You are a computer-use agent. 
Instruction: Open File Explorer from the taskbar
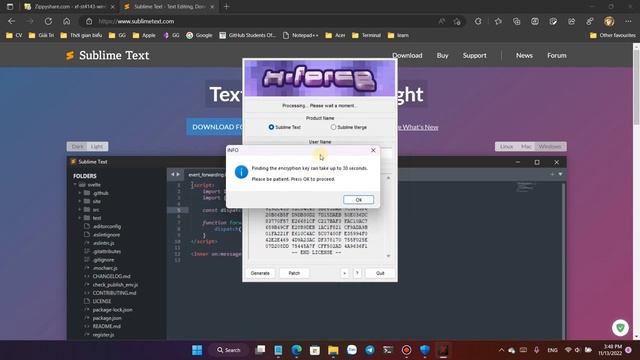click(x=333, y=350)
